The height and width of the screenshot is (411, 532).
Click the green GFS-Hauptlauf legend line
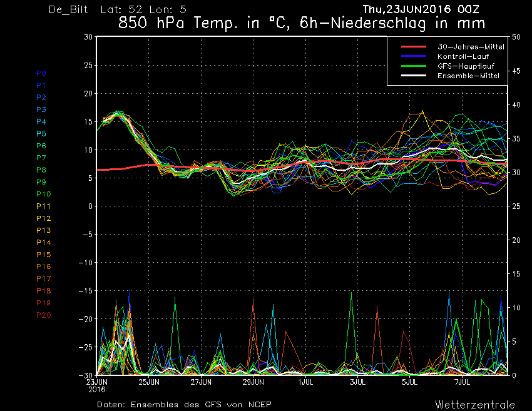(414, 66)
